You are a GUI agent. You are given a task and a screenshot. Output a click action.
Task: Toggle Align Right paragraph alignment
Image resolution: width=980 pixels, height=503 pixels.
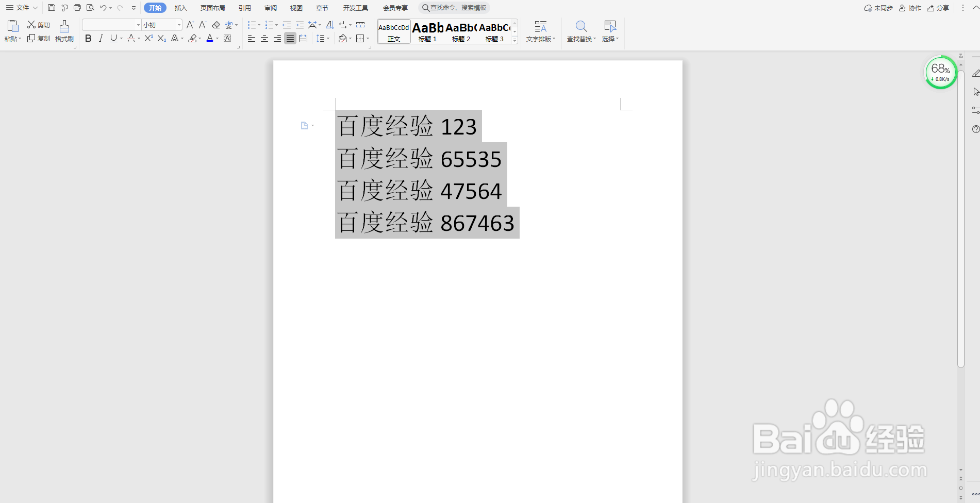click(x=277, y=38)
